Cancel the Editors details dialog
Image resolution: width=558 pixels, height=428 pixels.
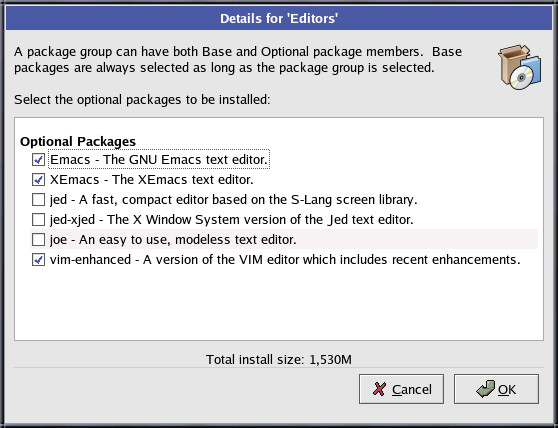[x=401, y=389]
